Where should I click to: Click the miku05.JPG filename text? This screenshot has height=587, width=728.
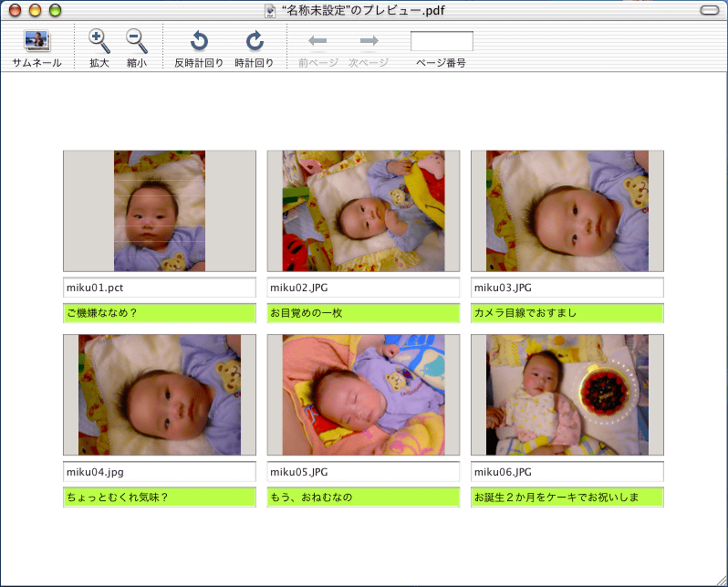tap(299, 472)
